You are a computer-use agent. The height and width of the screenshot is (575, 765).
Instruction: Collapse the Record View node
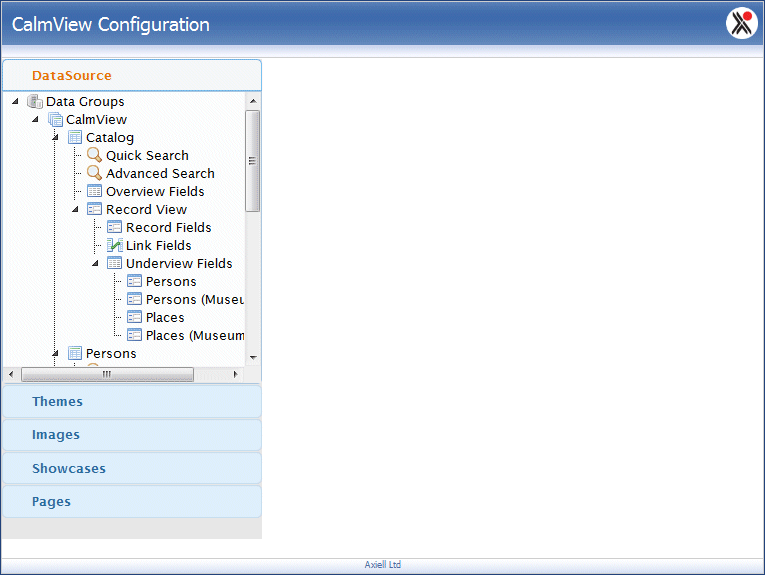(x=75, y=209)
